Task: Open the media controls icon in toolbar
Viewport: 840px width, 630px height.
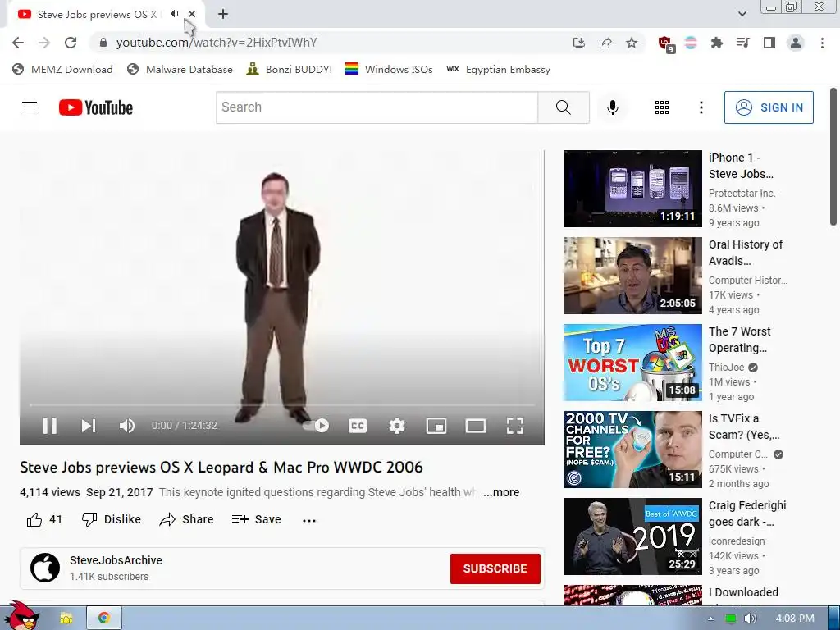Action: pos(742,43)
